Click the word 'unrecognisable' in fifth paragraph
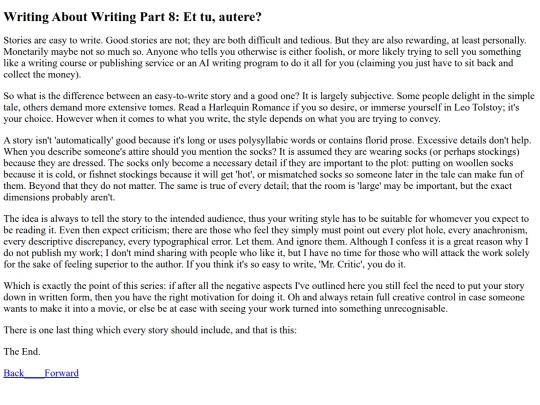 click(415, 309)
